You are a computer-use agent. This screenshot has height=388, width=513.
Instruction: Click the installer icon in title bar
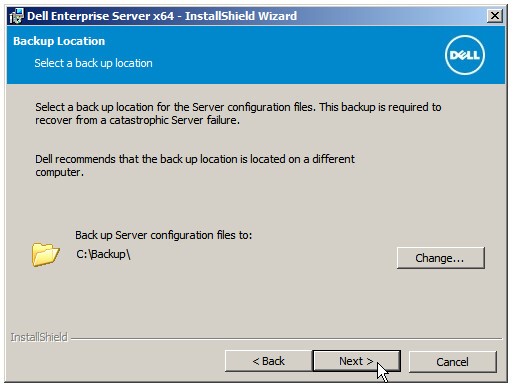(x=16, y=16)
